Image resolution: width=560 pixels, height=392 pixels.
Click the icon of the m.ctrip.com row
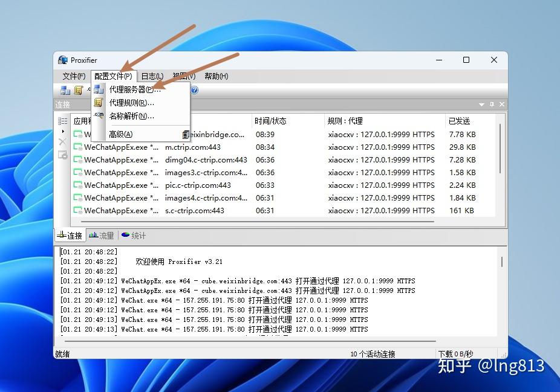click(78, 147)
